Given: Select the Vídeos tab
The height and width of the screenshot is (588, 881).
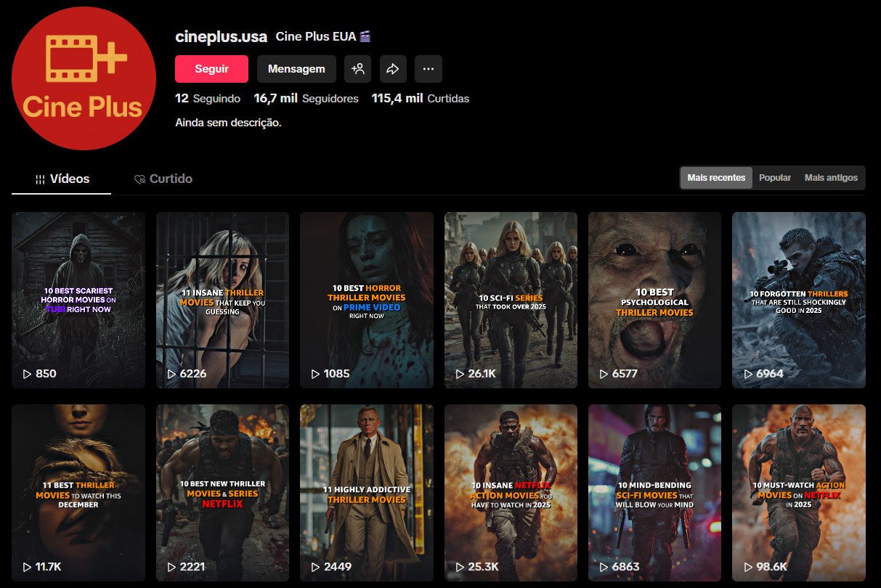Looking at the screenshot, I should click(x=70, y=179).
